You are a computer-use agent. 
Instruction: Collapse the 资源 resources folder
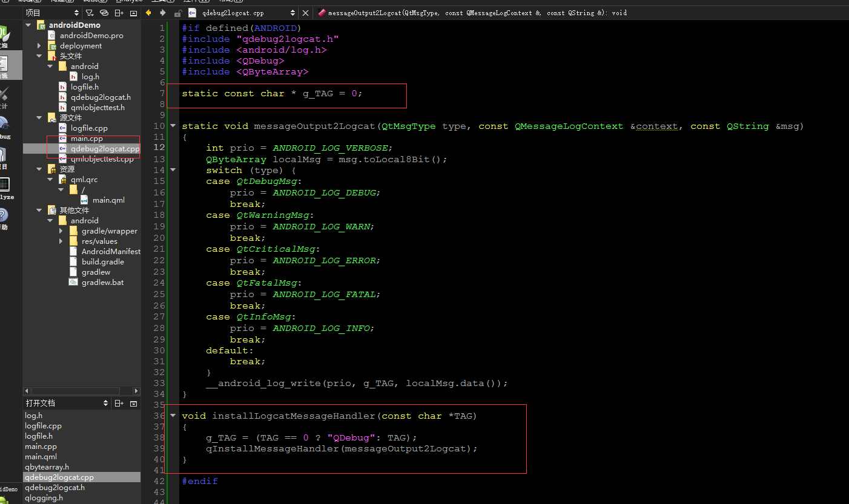pyautogui.click(x=39, y=169)
